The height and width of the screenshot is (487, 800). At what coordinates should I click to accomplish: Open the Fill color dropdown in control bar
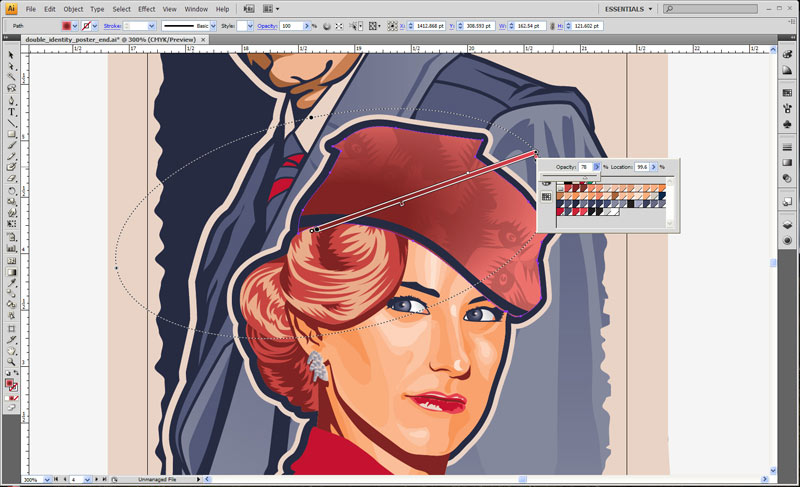click(74, 26)
